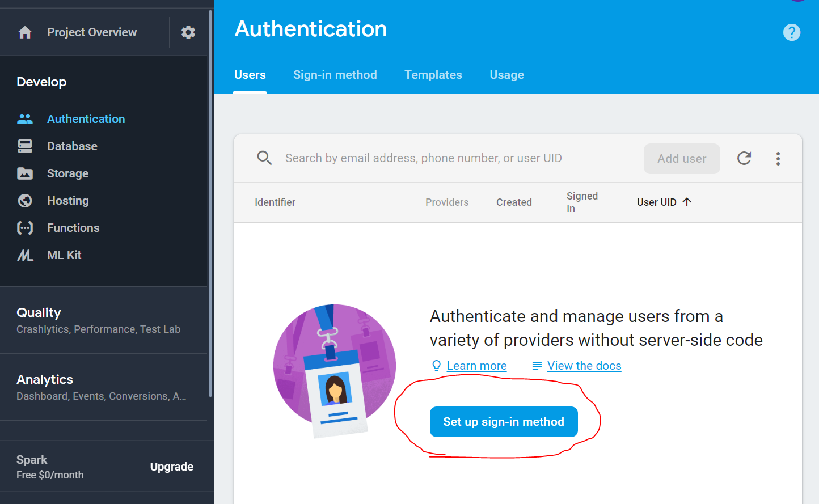Select the ML Kit icon
Image resolution: width=819 pixels, height=504 pixels.
coord(25,255)
